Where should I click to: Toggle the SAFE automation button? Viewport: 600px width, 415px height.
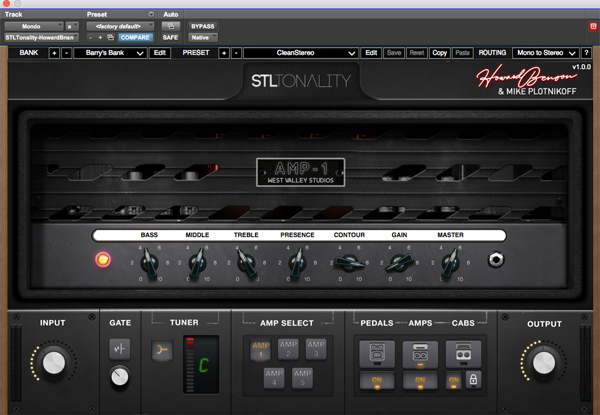click(x=170, y=37)
